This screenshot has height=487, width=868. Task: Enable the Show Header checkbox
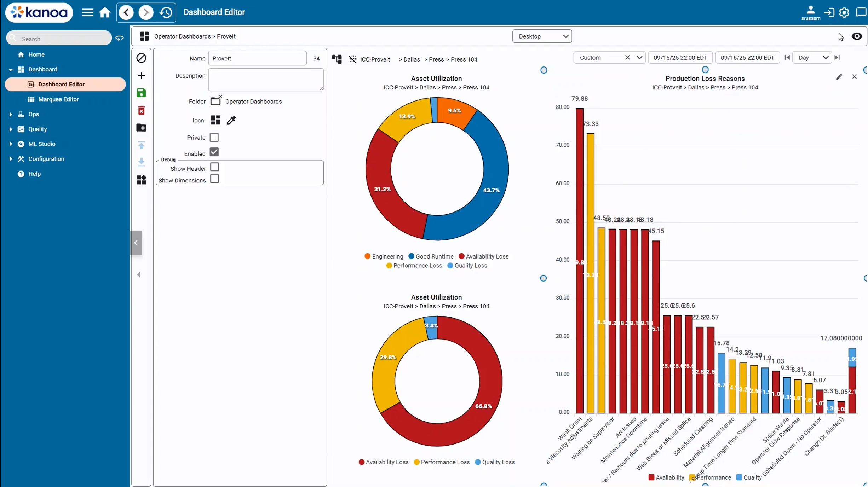214,167
